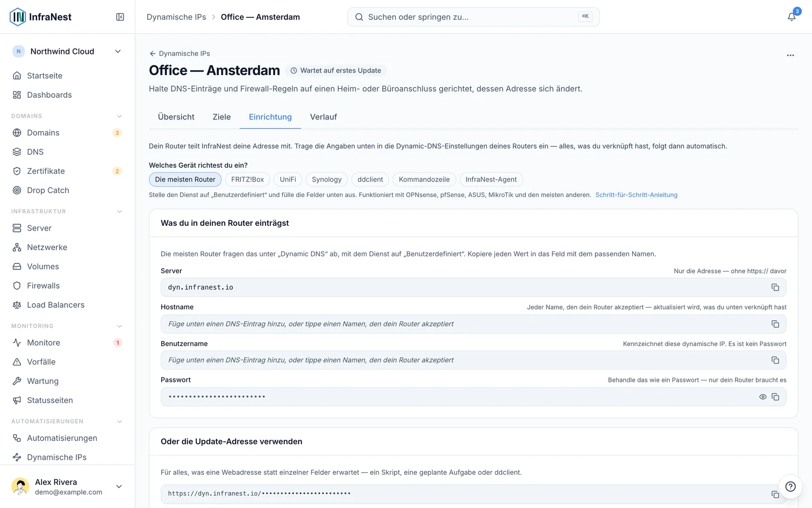This screenshot has height=508, width=812.
Task: Open the more options ellipsis menu
Action: tap(790, 55)
